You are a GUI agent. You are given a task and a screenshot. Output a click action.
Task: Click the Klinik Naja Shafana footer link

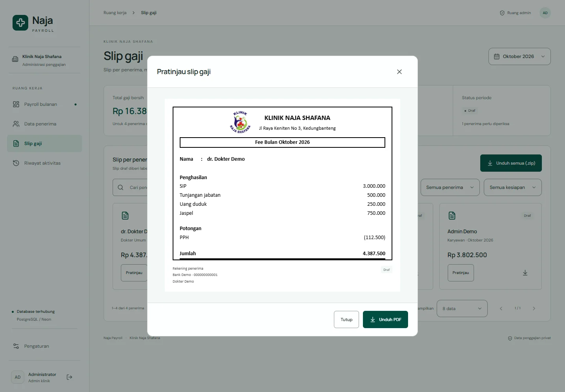(x=145, y=338)
